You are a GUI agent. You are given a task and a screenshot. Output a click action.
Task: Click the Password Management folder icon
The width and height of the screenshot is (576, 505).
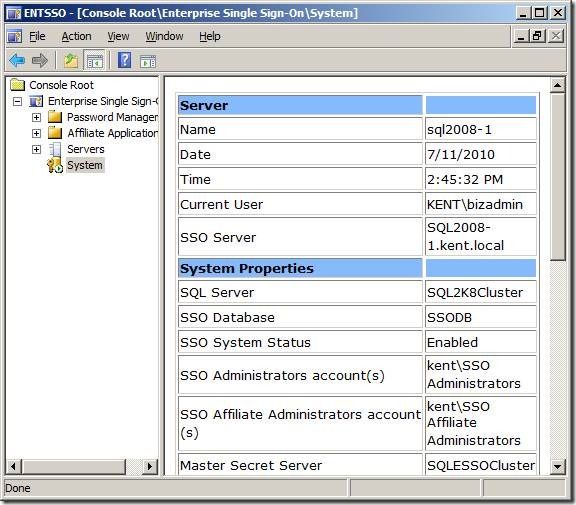(x=55, y=117)
